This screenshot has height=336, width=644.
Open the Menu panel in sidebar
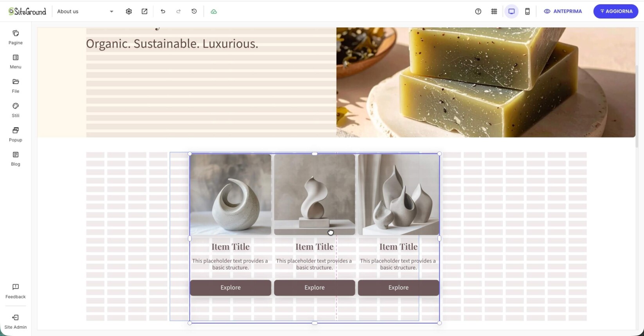(x=16, y=62)
